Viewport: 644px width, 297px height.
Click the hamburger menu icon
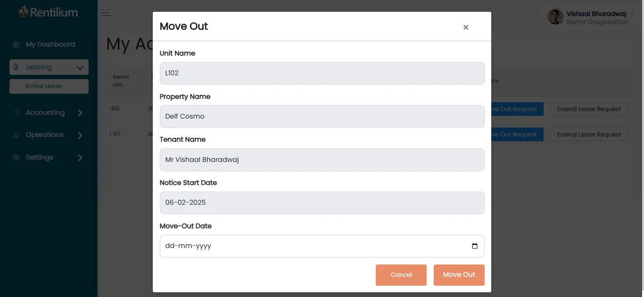tap(107, 13)
